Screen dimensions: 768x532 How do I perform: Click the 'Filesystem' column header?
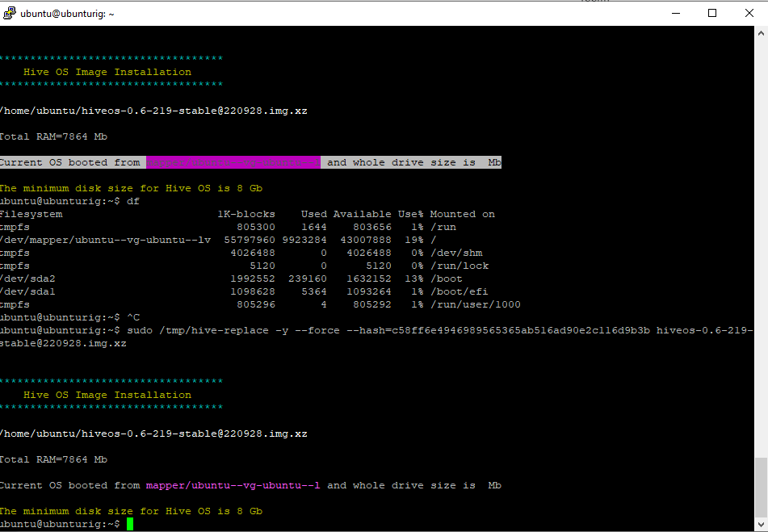pos(31,215)
